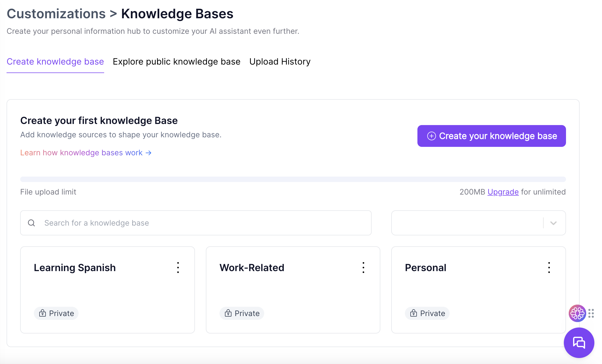Expand the filter dropdown chevron

click(x=553, y=223)
